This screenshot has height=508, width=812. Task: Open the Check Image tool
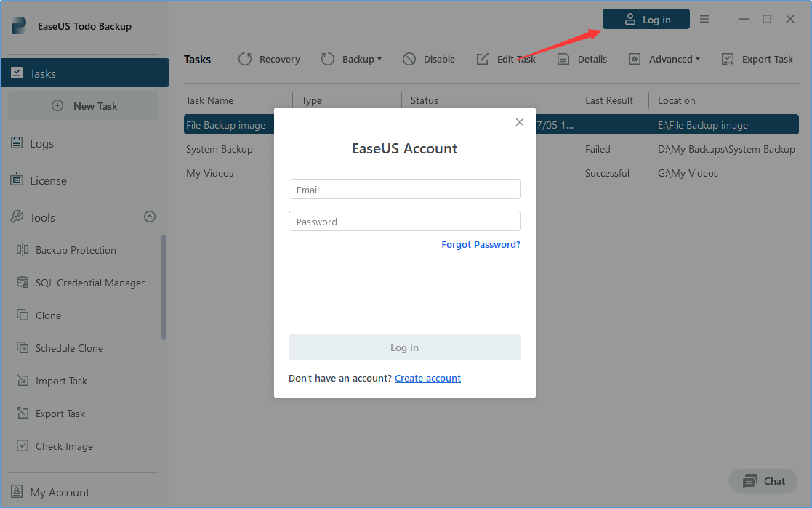[x=65, y=445]
